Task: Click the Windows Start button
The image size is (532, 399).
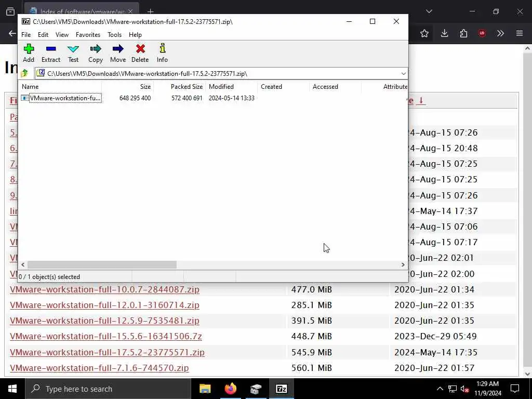Action: pyautogui.click(x=12, y=389)
